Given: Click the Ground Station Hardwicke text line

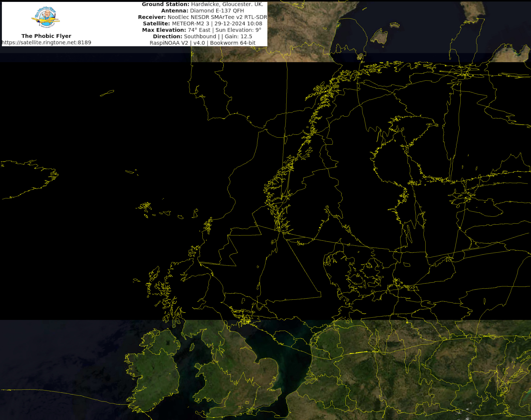Looking at the screenshot, I should pyautogui.click(x=202, y=4).
